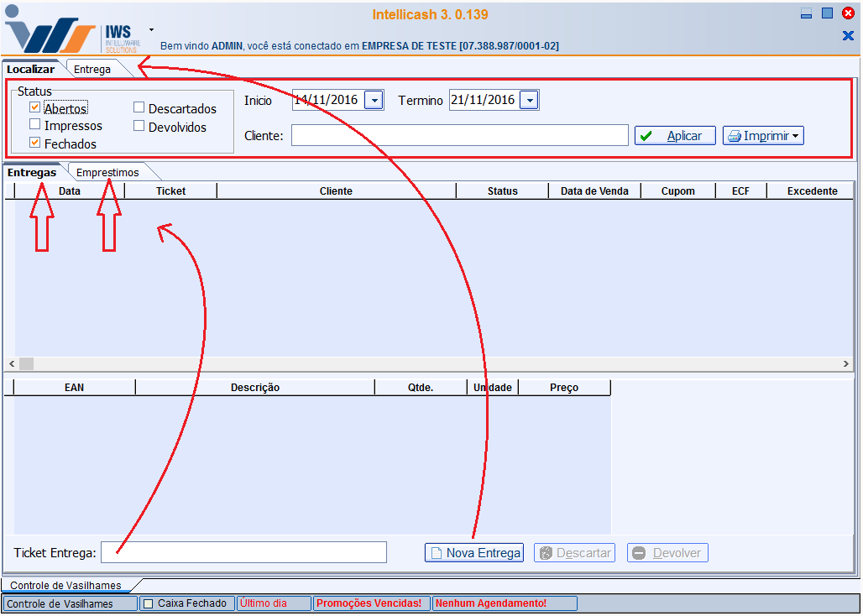Click the Ticket Entrega input field
This screenshot has height=616, width=863.
point(243,552)
